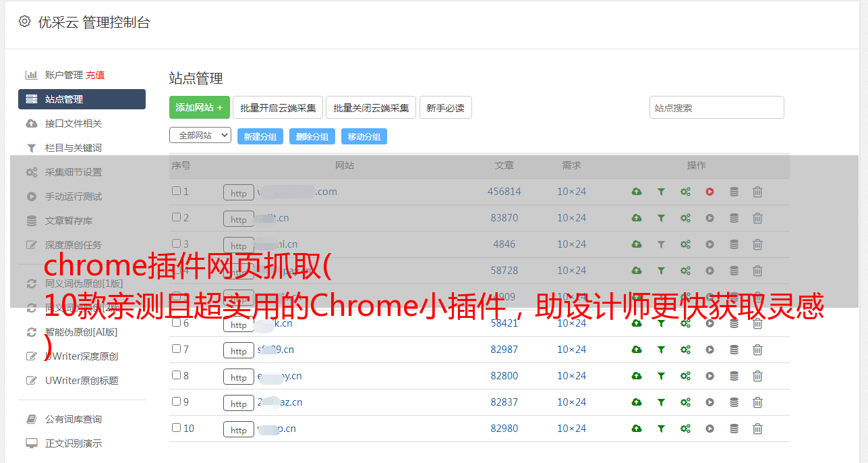Open 账户管理 in the sidebar

point(64,75)
